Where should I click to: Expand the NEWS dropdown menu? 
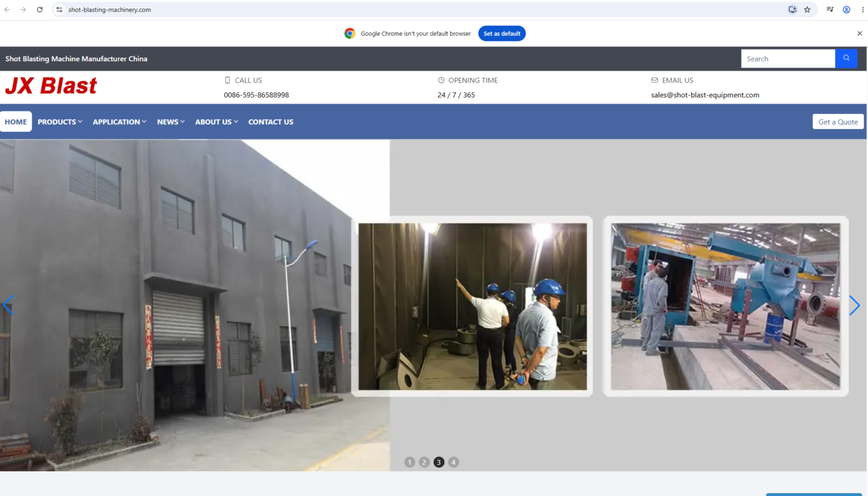[171, 122]
